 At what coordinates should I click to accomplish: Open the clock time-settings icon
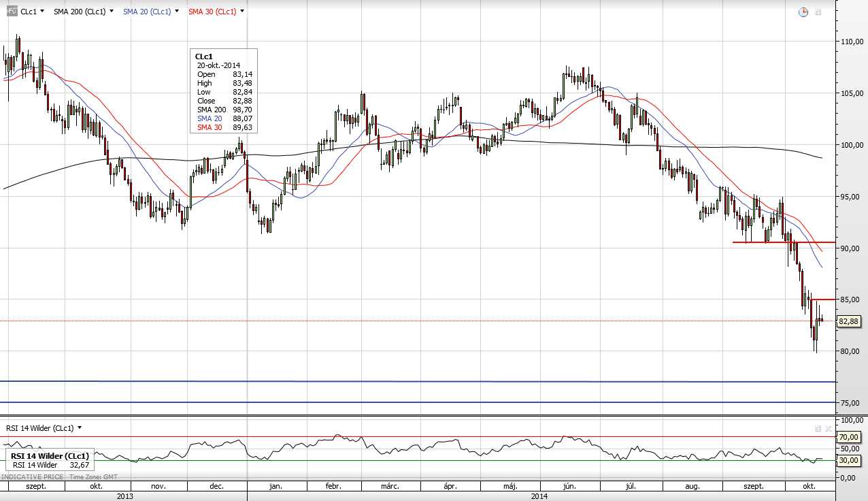(803, 12)
